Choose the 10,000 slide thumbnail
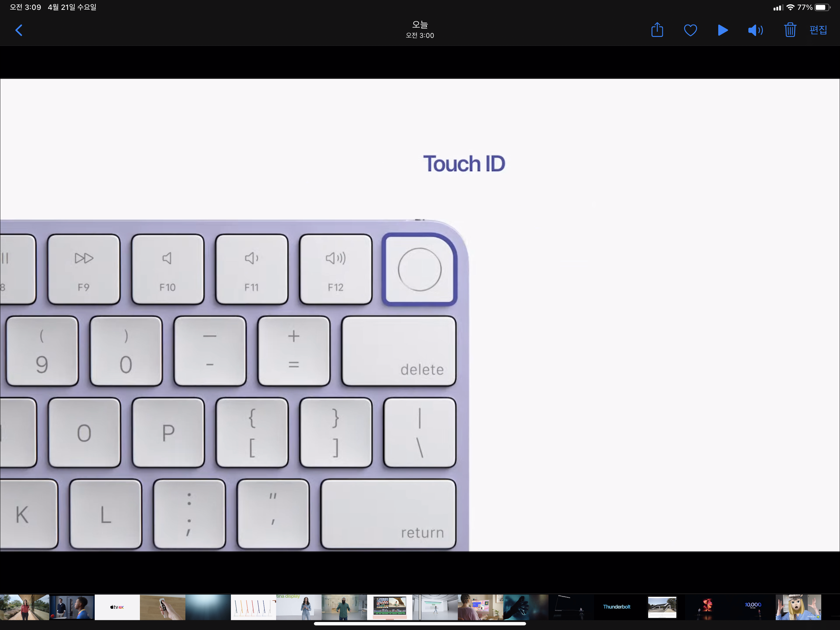The image size is (840, 630). click(x=753, y=607)
